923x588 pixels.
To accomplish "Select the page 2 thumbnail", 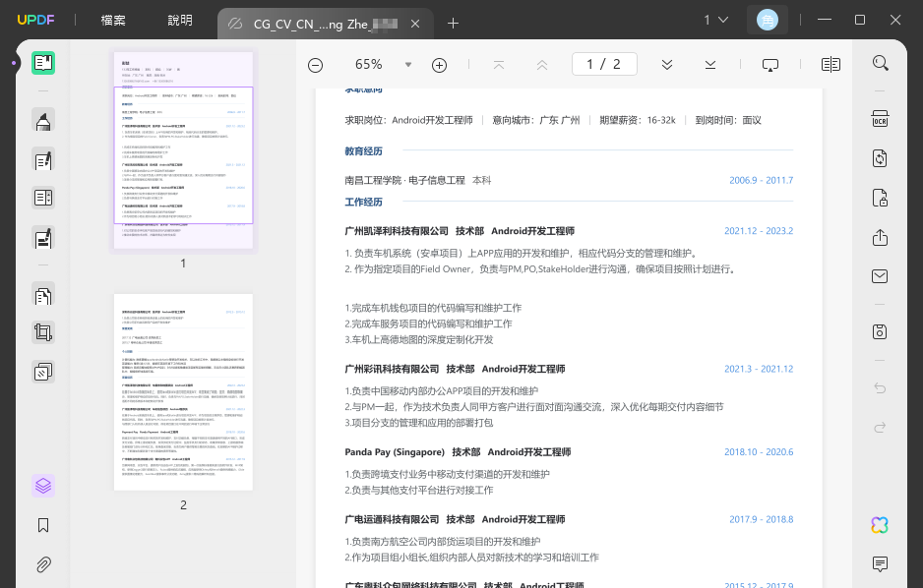I will point(183,392).
